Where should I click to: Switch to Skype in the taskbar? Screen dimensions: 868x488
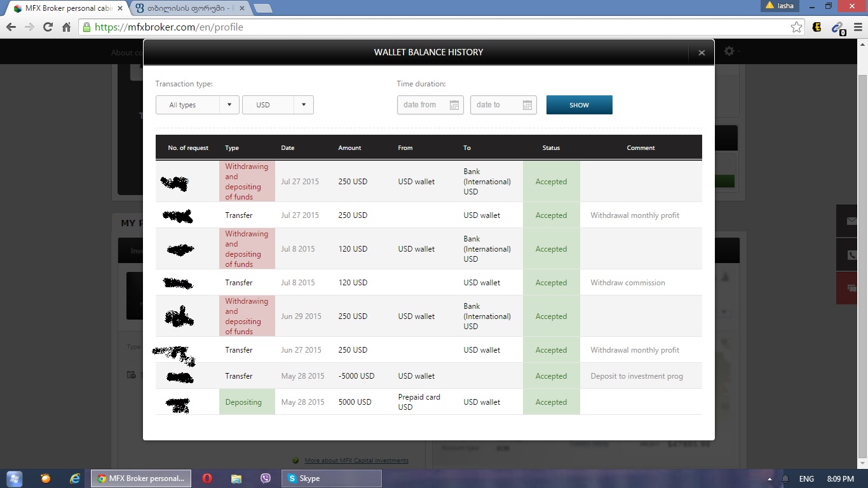point(332,478)
